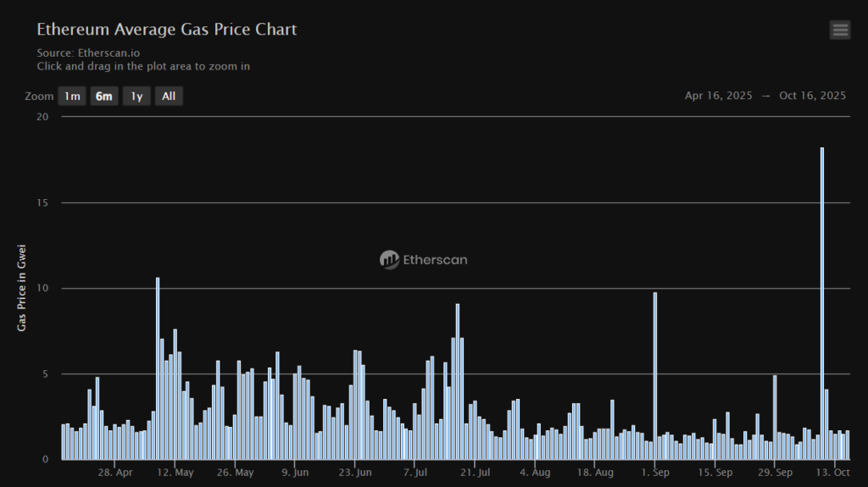The height and width of the screenshot is (487, 868).
Task: Click the 20 label on the y-axis
Action: tap(43, 117)
